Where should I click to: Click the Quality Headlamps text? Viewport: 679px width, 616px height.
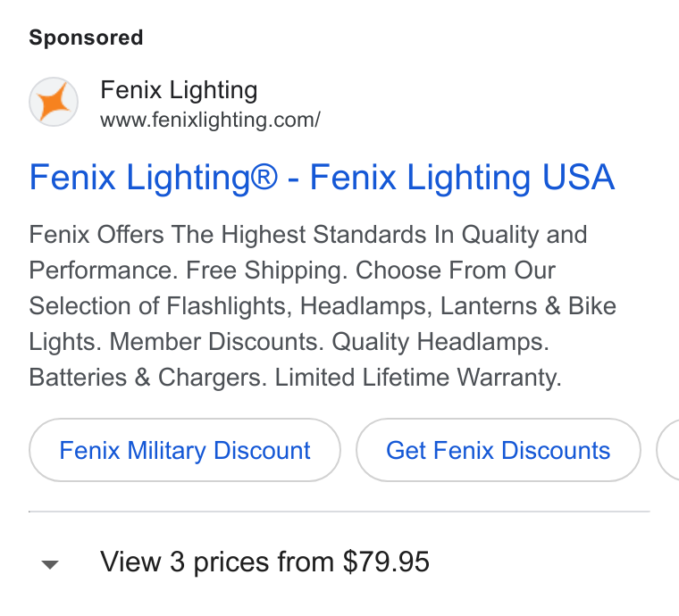pyautogui.click(x=440, y=342)
